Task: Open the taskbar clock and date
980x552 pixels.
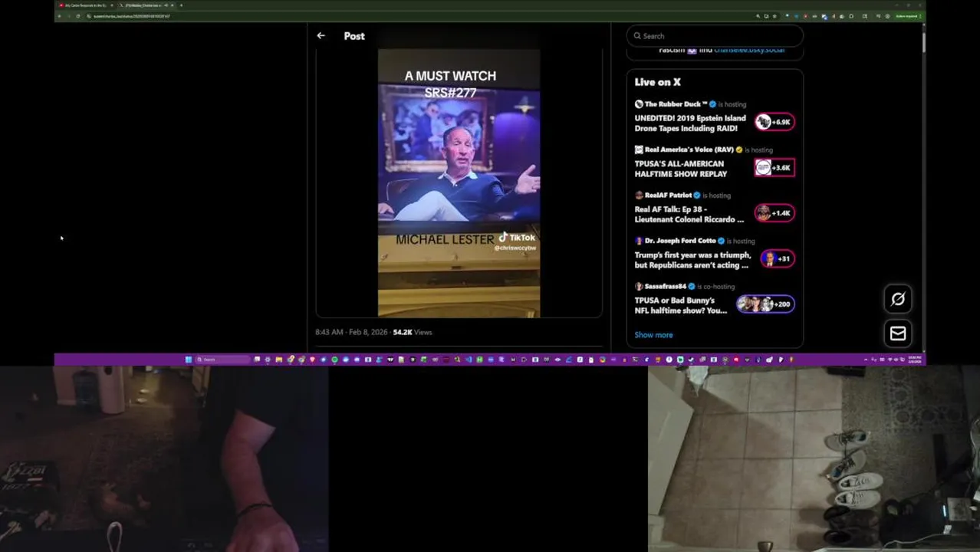Action: pyautogui.click(x=915, y=360)
